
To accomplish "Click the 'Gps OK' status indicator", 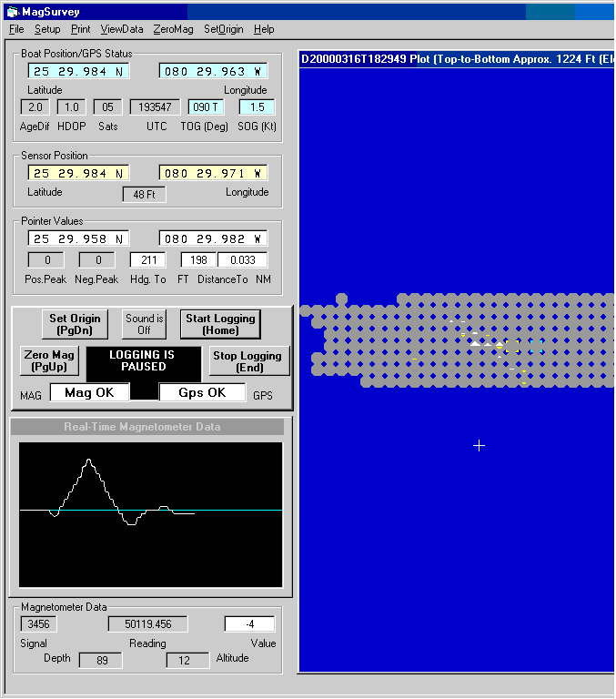I will tap(202, 392).
